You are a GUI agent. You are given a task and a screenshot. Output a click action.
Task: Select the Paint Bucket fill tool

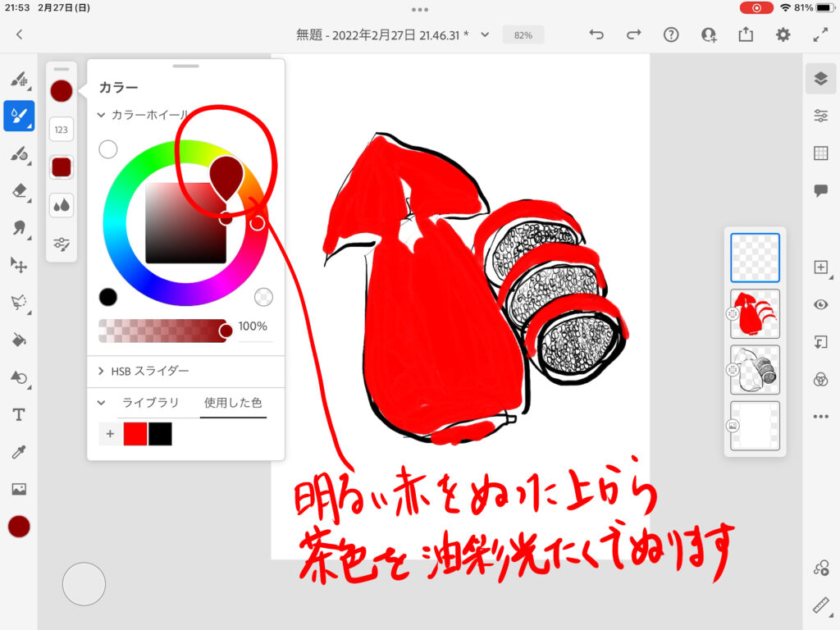19,339
